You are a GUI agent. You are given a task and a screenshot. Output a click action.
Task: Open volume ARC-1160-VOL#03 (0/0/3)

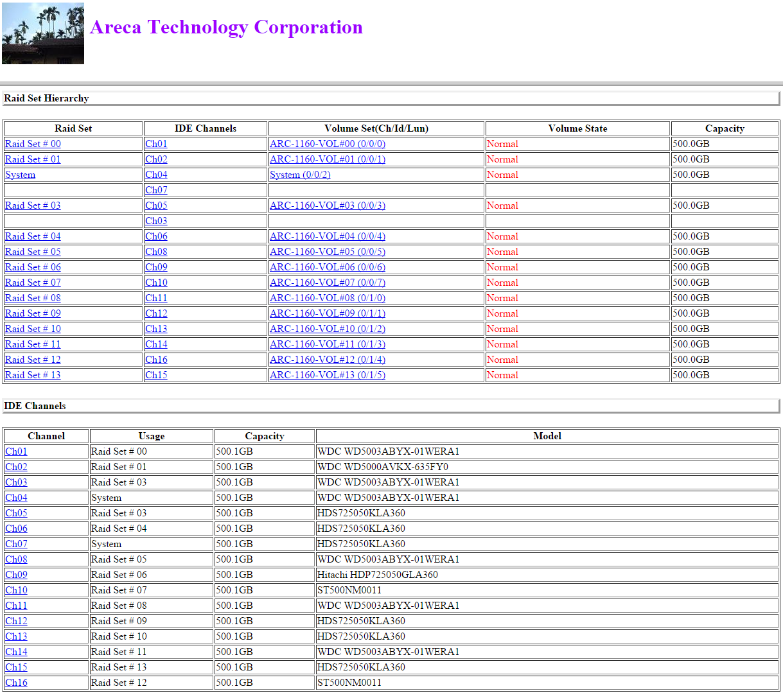[x=328, y=206]
